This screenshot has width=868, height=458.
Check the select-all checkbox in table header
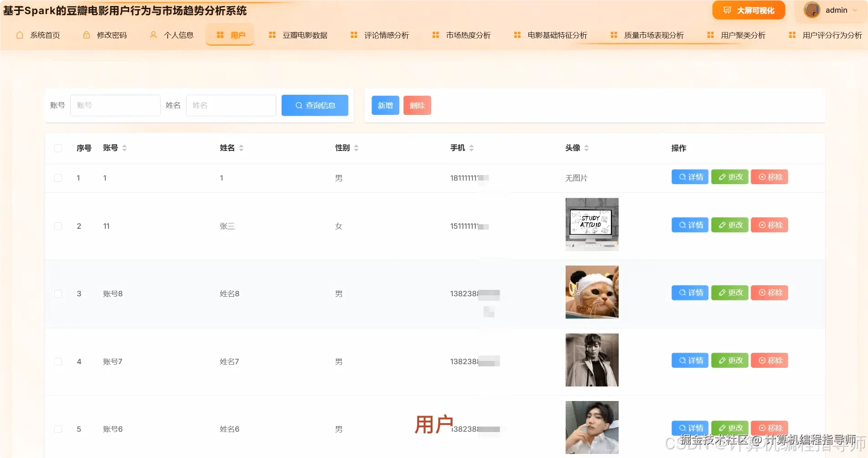pyautogui.click(x=58, y=148)
